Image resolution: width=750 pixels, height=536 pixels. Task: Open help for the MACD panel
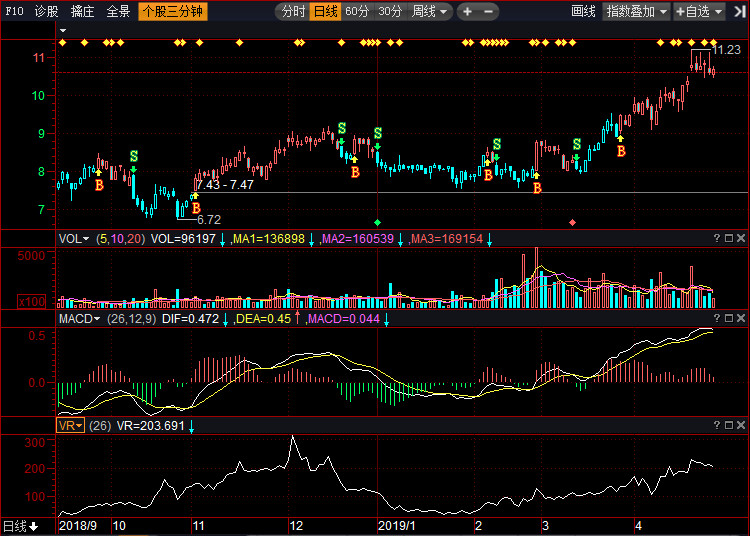click(716, 319)
